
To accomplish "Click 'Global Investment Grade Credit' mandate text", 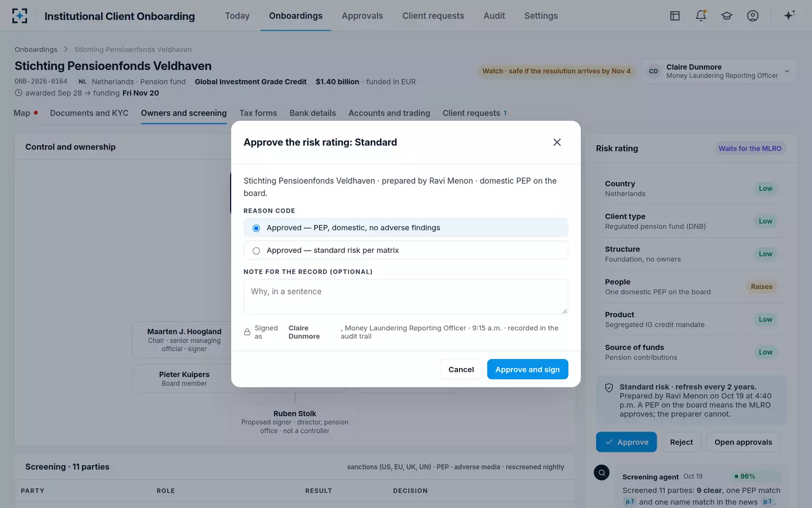I will click(250, 82).
